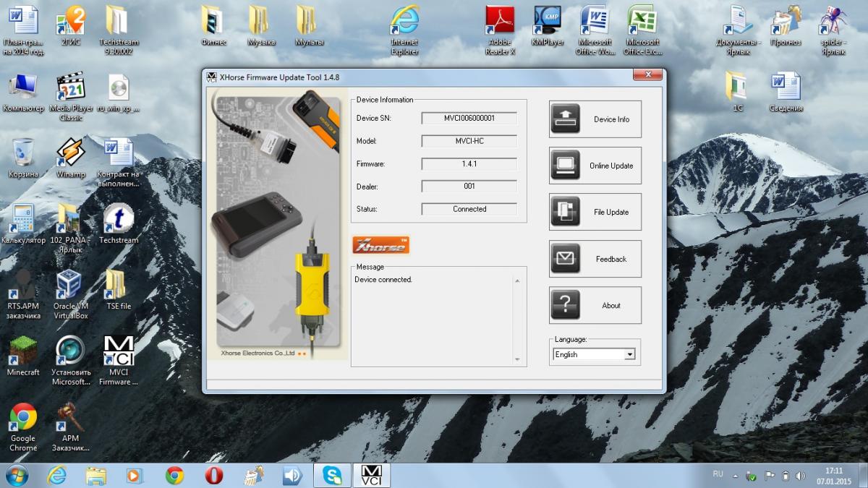Open the Minecraft desktop icon
This screenshot has height=488, width=868.
23,352
